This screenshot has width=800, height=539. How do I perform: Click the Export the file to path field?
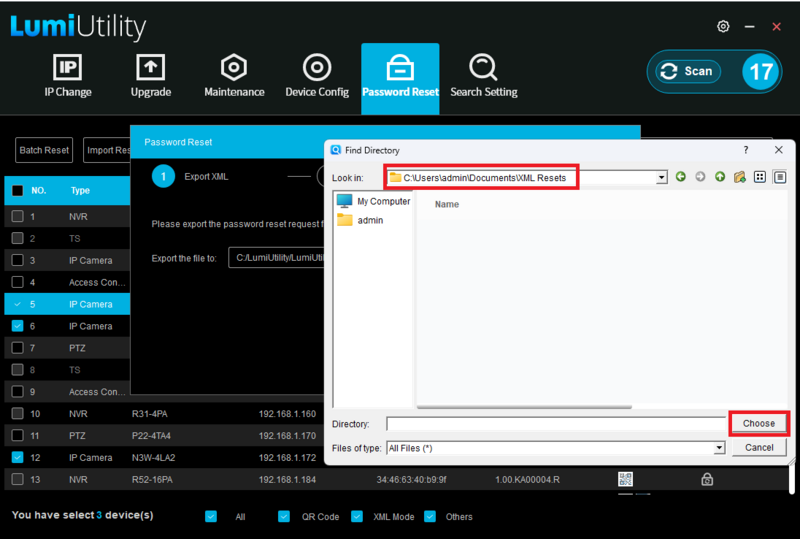[276, 258]
